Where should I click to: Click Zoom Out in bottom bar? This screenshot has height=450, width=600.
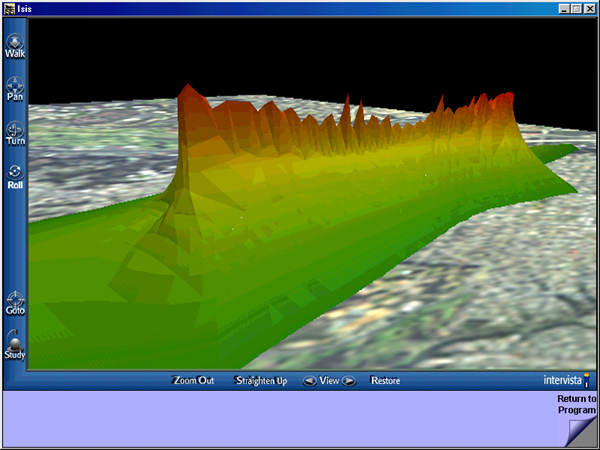[x=193, y=380]
